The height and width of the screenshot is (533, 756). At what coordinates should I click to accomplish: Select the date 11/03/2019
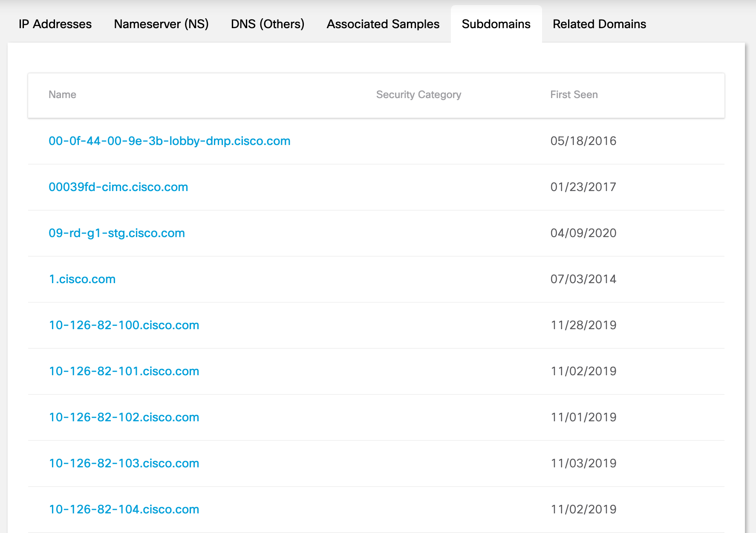tap(583, 463)
